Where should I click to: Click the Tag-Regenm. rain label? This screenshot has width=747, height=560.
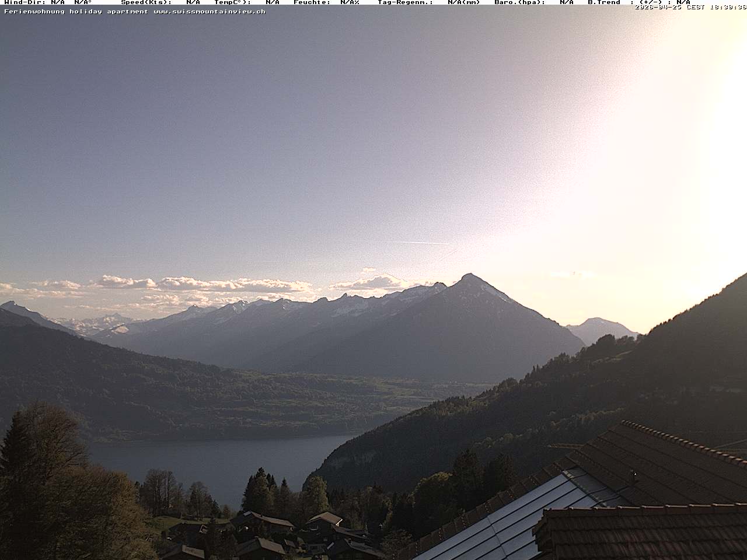pos(405,2)
